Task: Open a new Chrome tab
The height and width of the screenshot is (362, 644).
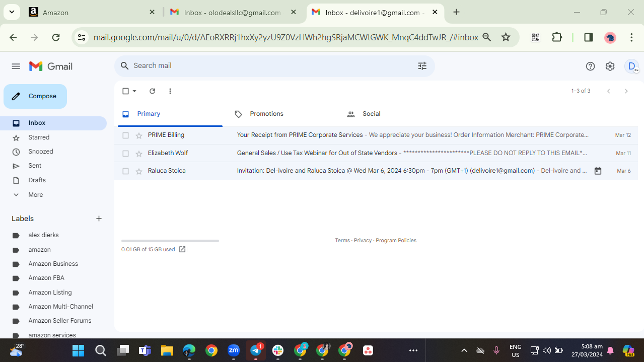Action: 456,12
